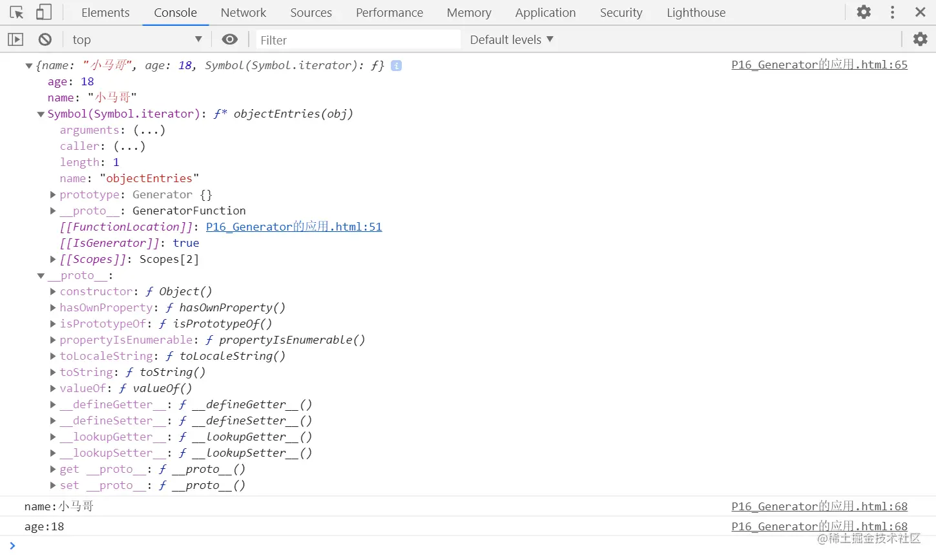Select the [[IsGenerator]]: true row
Image resolution: width=936 pixels, height=560 pixels.
click(x=129, y=243)
